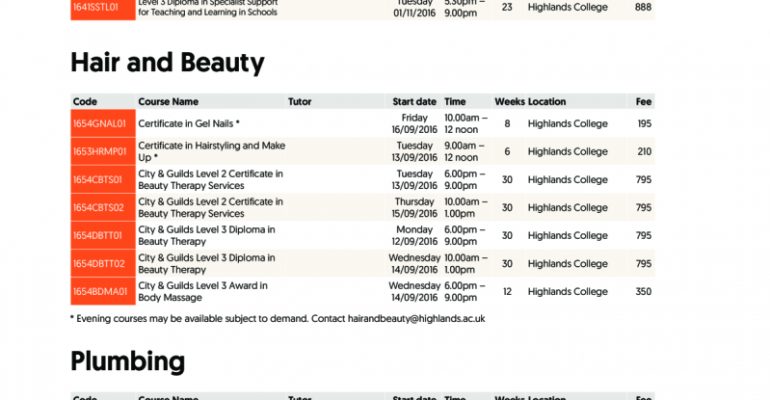The height and width of the screenshot is (400, 770).
Task: Click course code 1654DBTT02
Action: pos(99,264)
